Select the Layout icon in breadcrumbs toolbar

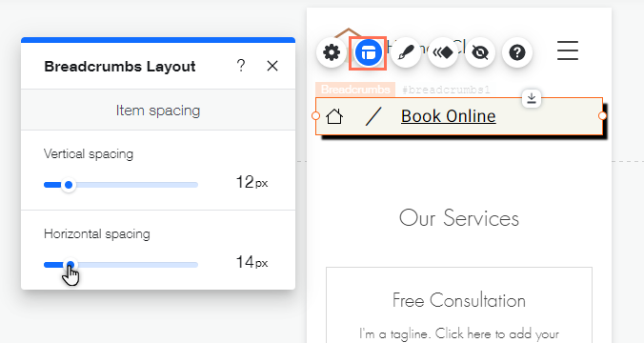[x=368, y=52]
